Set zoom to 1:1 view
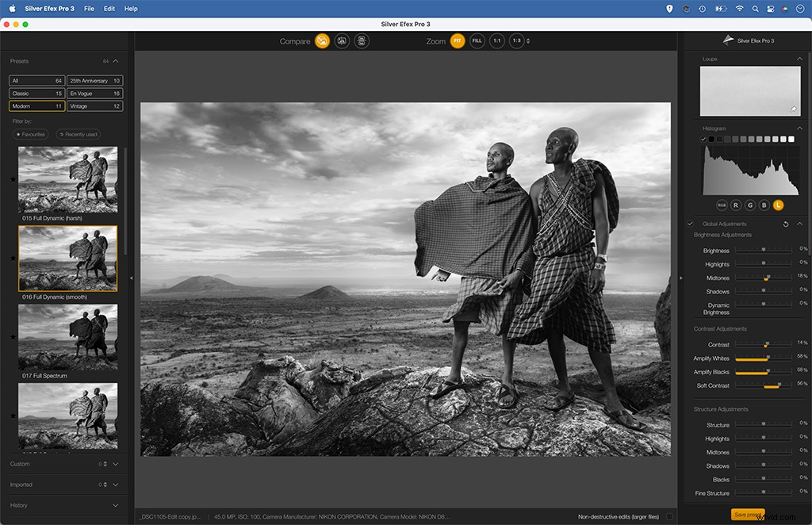This screenshot has width=812, height=525. click(497, 40)
